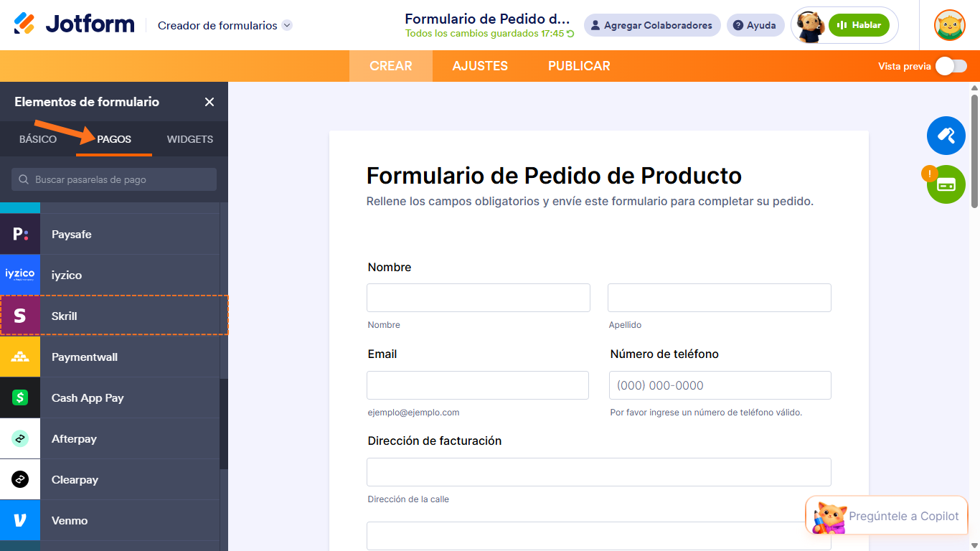Click the page vertical scrollbar

tap(974, 151)
